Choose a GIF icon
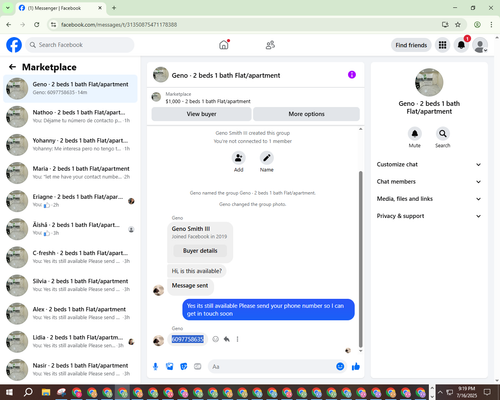500x400 pixels. coord(198,367)
